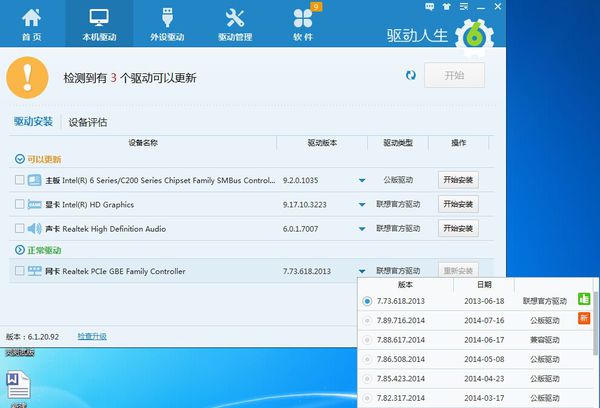600x408 pixels.
Task: Click 开始安装 for Intel HD Graphics
Action: pyautogui.click(x=458, y=204)
